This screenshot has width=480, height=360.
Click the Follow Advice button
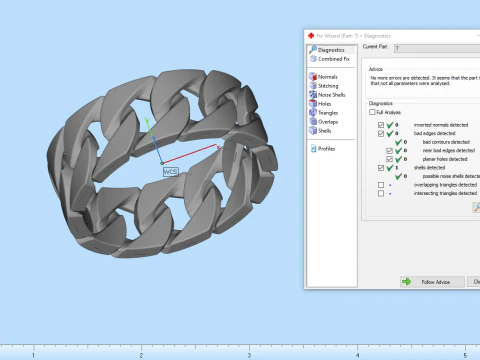(x=432, y=282)
